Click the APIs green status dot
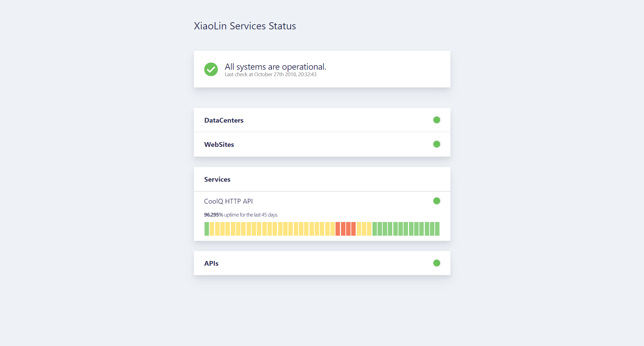 pyautogui.click(x=436, y=263)
